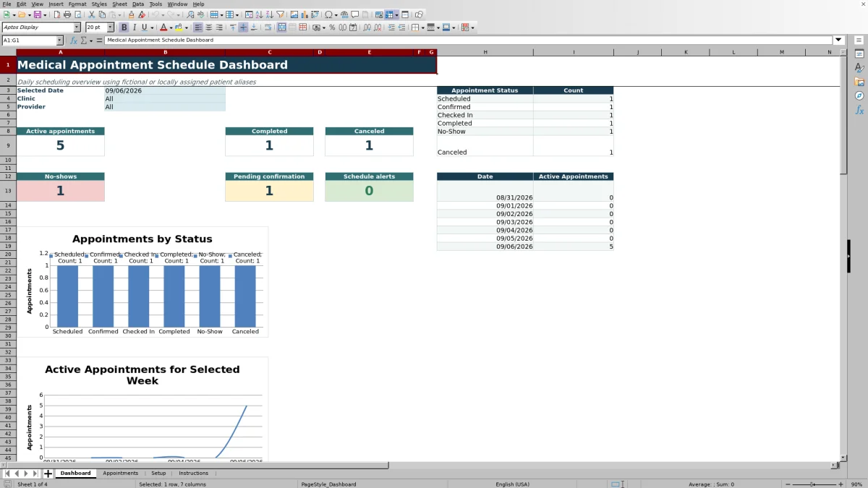Open the sidebar Functions fx icon
The width and height of the screenshot is (868, 488).
click(x=859, y=110)
